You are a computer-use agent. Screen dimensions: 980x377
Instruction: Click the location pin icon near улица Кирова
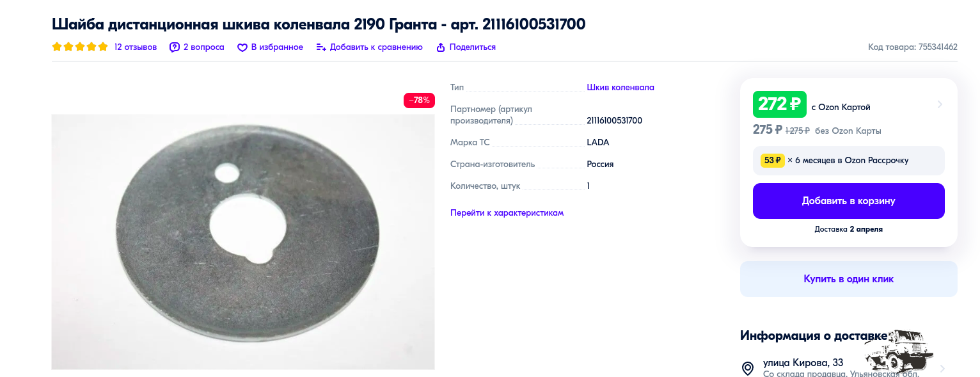747,368
